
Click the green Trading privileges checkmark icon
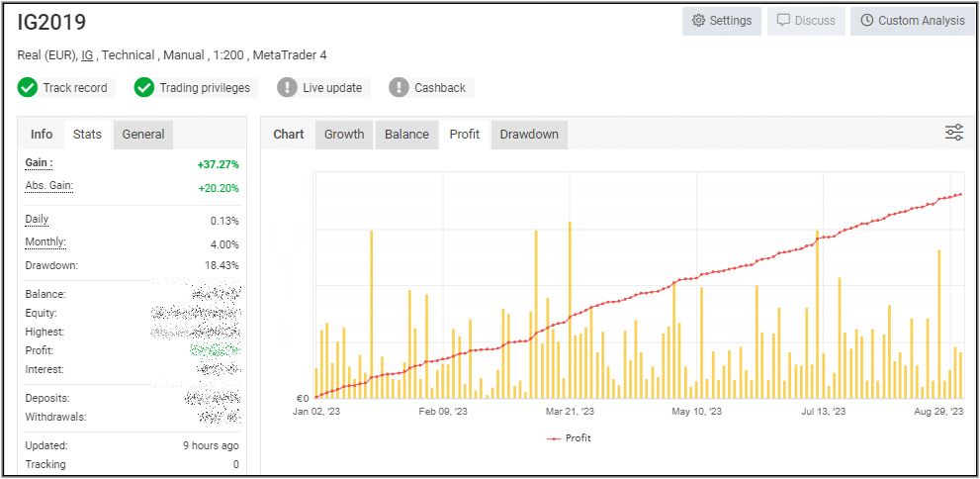pos(144,88)
